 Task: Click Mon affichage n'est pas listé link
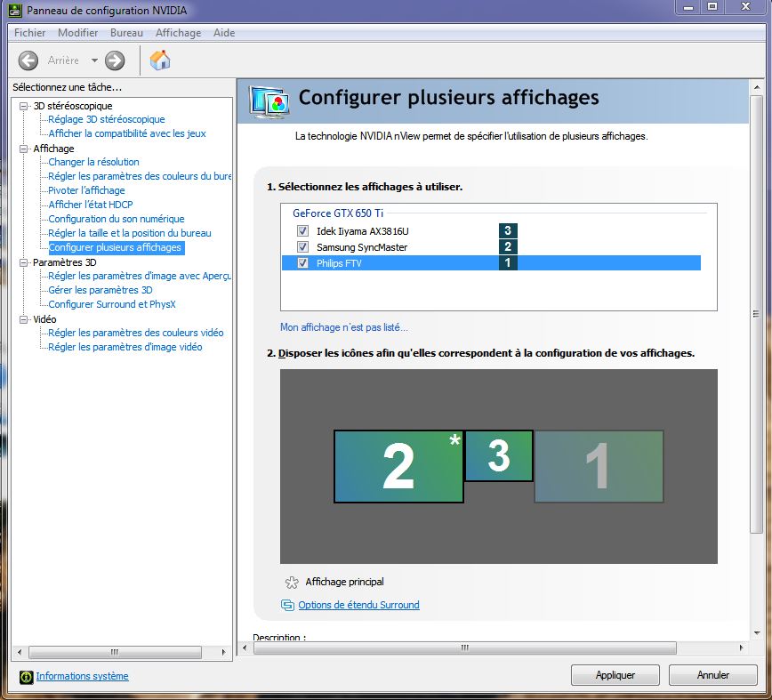[343, 327]
